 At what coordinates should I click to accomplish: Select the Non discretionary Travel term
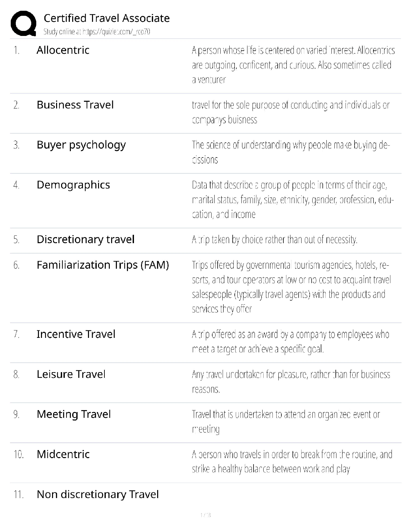[97, 494]
